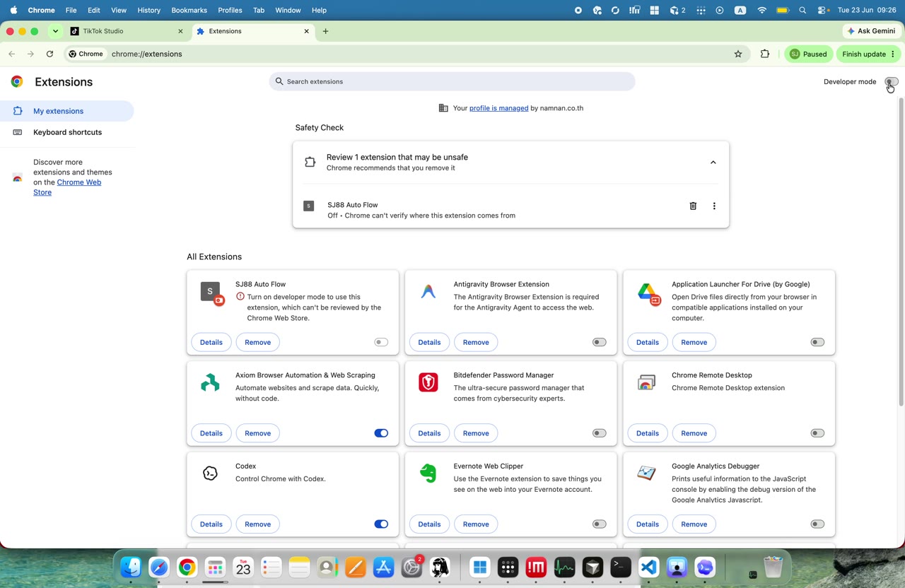Open the Bookmarks menu
Screen dimensions: 905x588
[189, 11]
